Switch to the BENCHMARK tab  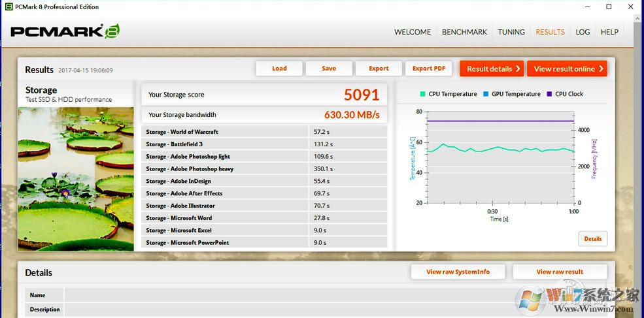click(x=464, y=32)
